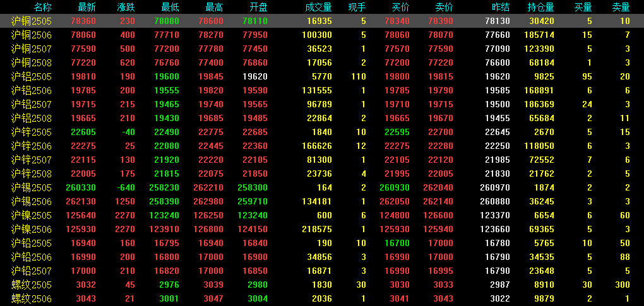The image size is (644, 306).
Task: Select the 沪锌2505 contract name
Action: [31, 132]
